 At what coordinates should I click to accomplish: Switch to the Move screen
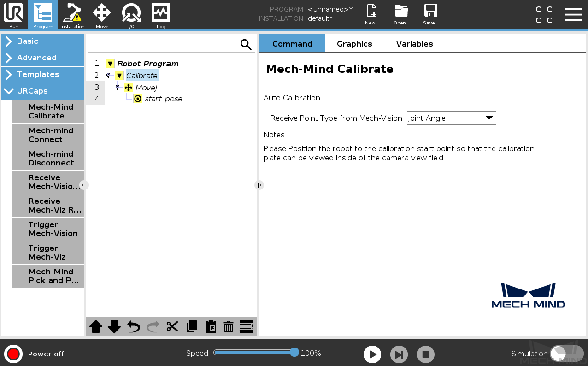click(x=102, y=15)
